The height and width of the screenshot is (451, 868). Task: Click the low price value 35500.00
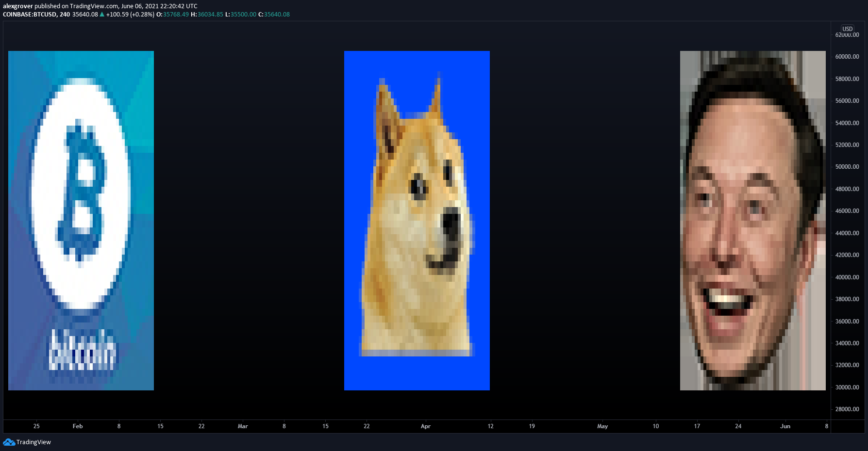pyautogui.click(x=243, y=15)
